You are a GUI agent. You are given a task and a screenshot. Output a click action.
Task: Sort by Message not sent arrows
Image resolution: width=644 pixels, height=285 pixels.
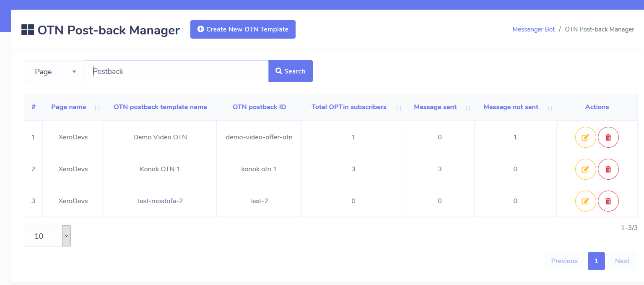click(550, 108)
